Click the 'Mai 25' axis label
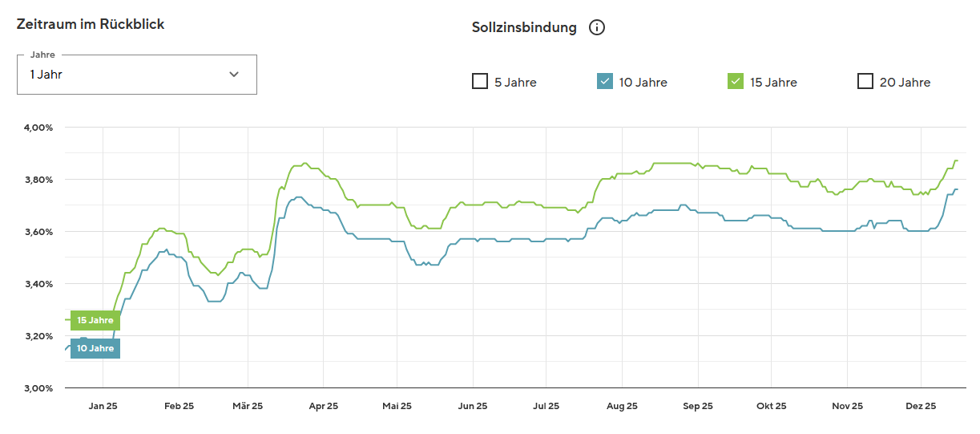The image size is (980, 434). click(397, 406)
